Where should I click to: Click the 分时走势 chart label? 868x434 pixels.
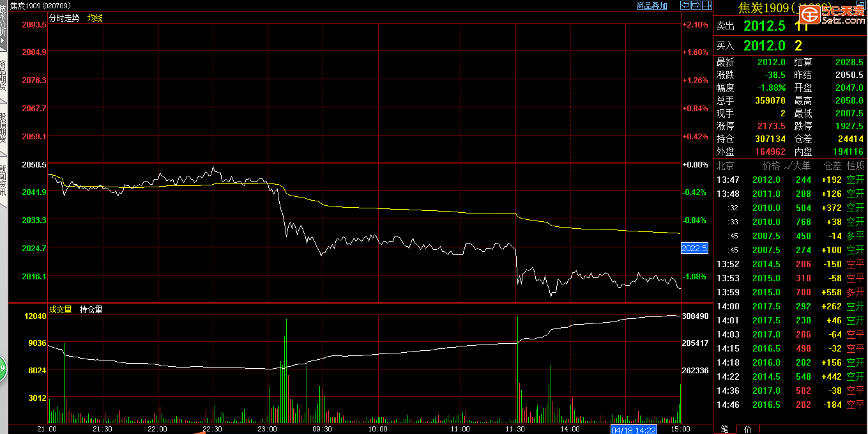(65, 18)
